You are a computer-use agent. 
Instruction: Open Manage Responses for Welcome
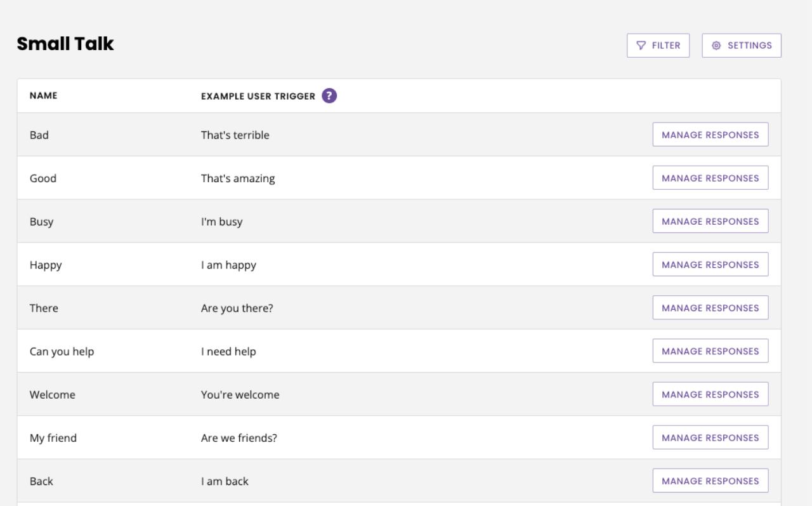coord(710,394)
